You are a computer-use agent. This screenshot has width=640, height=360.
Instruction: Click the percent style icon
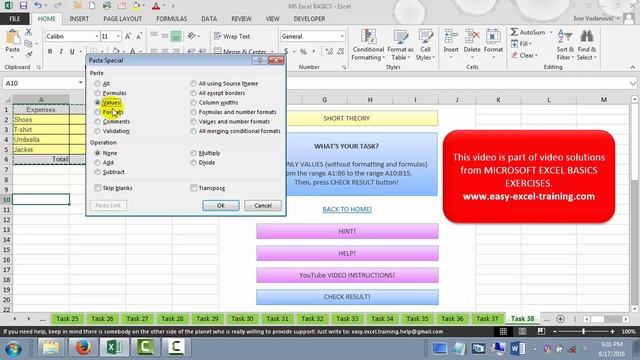point(303,51)
